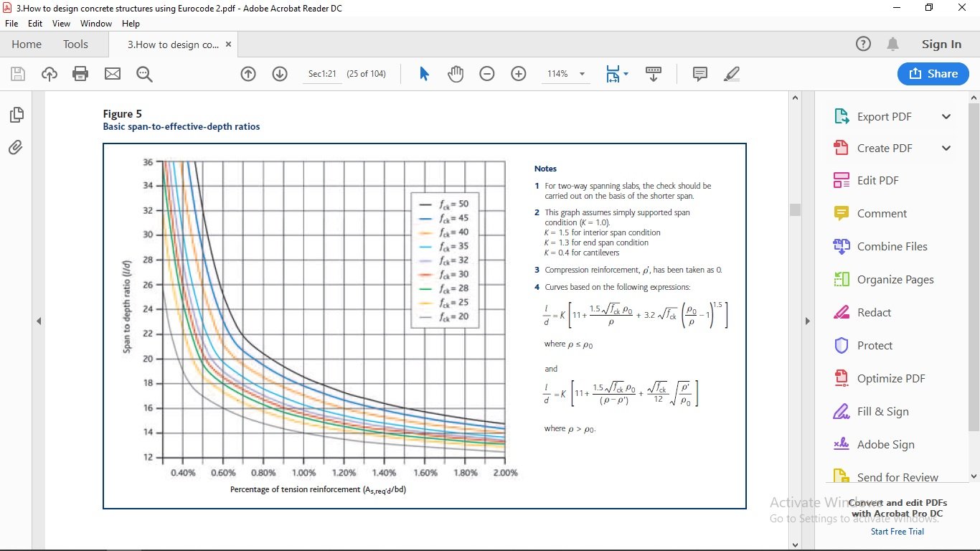Select the Hand pan tool
Screen dimensions: 980x551
[x=456, y=74]
